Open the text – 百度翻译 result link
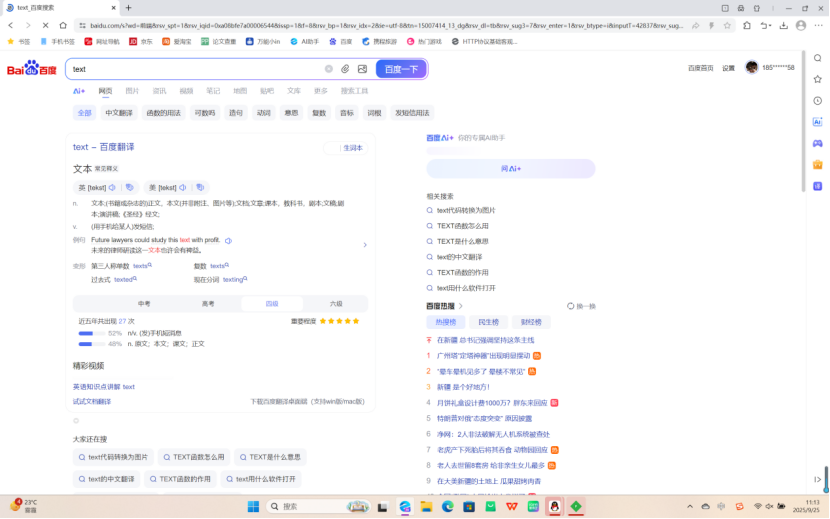This screenshot has height=519, width=830. 104,147
